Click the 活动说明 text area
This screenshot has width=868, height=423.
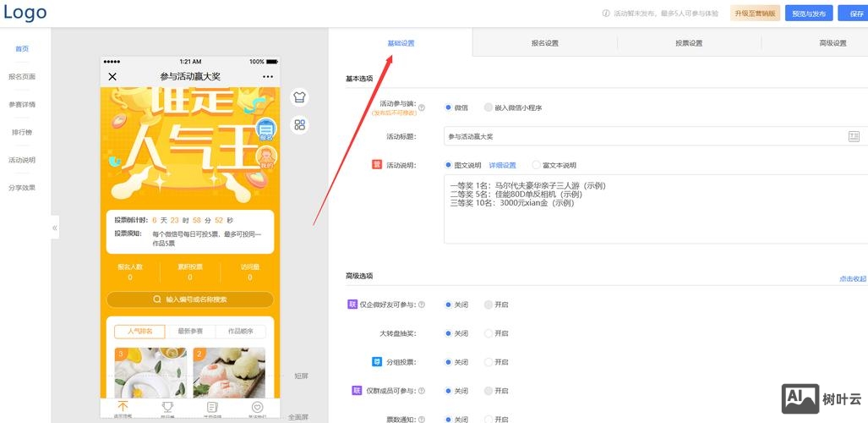[655, 209]
